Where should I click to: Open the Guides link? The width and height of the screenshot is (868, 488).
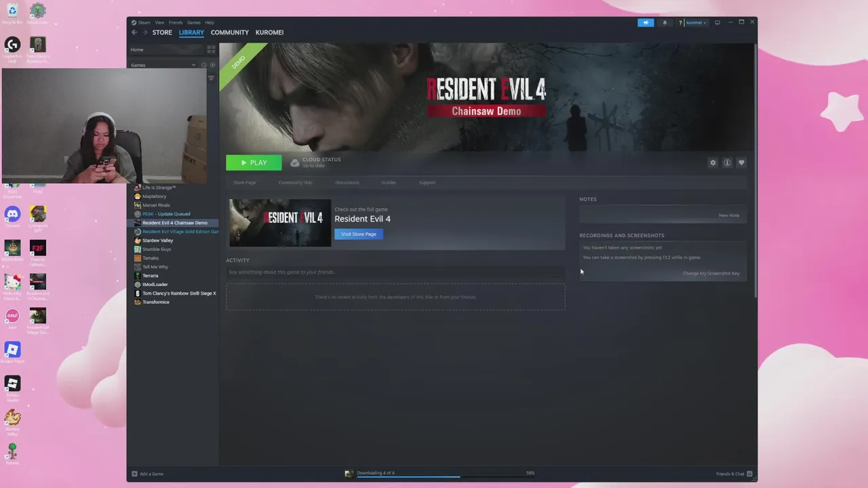pos(389,182)
